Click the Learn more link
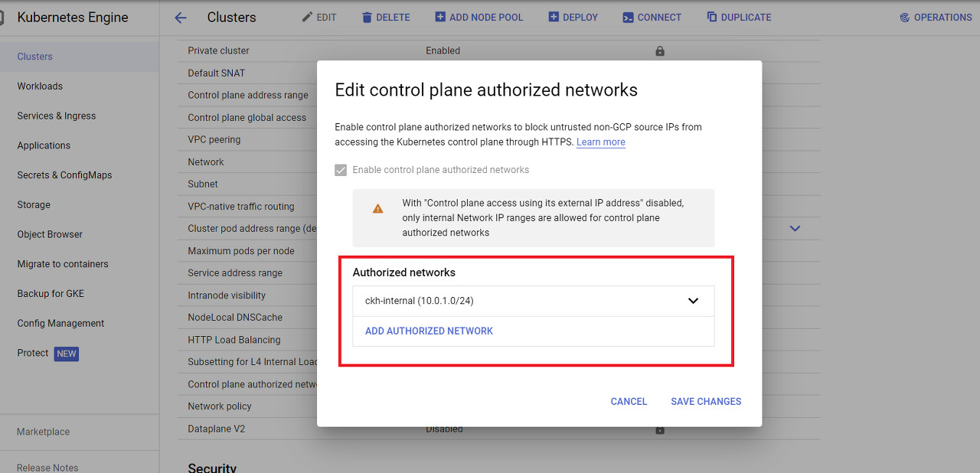The width and height of the screenshot is (980, 473). click(601, 142)
